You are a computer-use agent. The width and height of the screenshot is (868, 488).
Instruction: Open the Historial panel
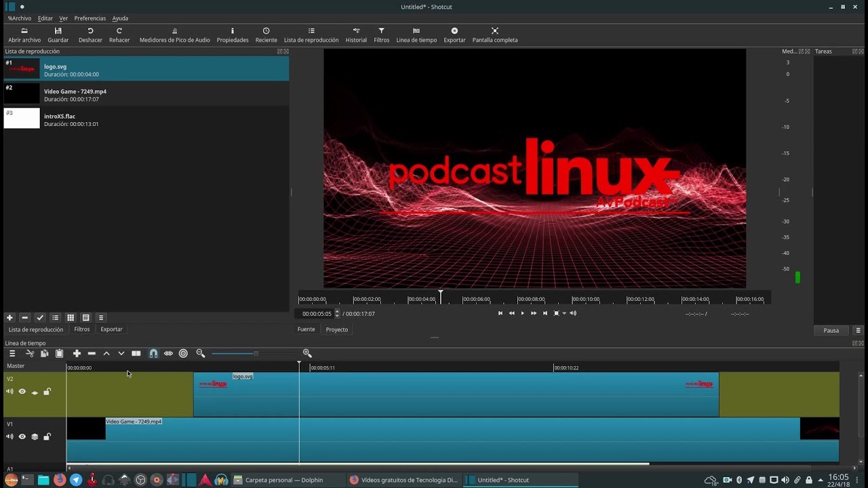pos(356,35)
